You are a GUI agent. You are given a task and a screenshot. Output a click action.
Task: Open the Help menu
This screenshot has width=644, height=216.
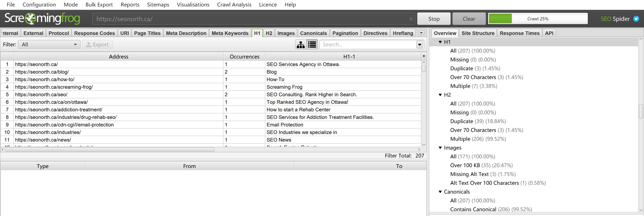pos(290,5)
